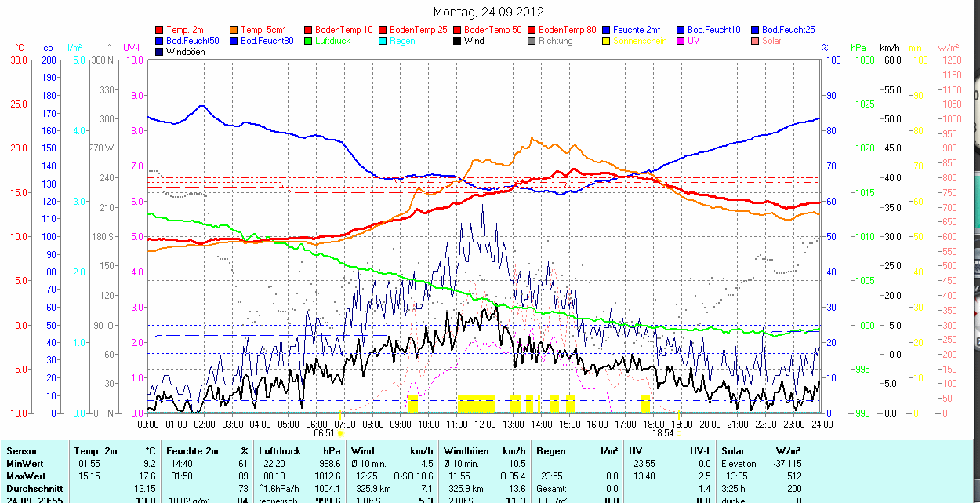Click the 12:00 tick on time axis
This screenshot has height=503, width=980.
(485, 424)
